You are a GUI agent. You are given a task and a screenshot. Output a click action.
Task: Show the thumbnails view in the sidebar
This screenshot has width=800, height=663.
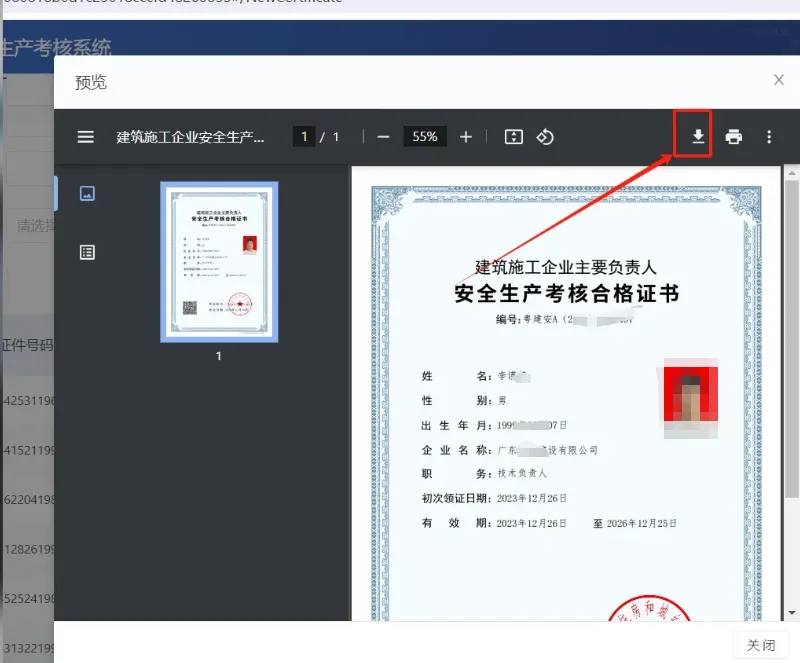coord(87,193)
